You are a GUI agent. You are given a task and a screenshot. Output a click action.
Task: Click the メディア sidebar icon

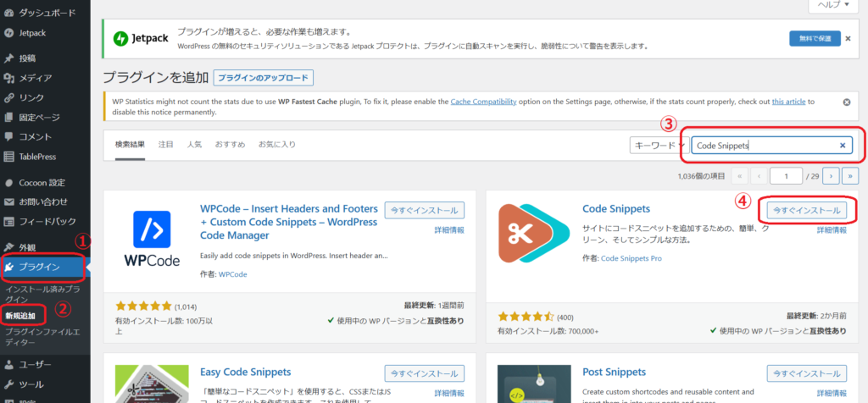pyautogui.click(x=8, y=78)
